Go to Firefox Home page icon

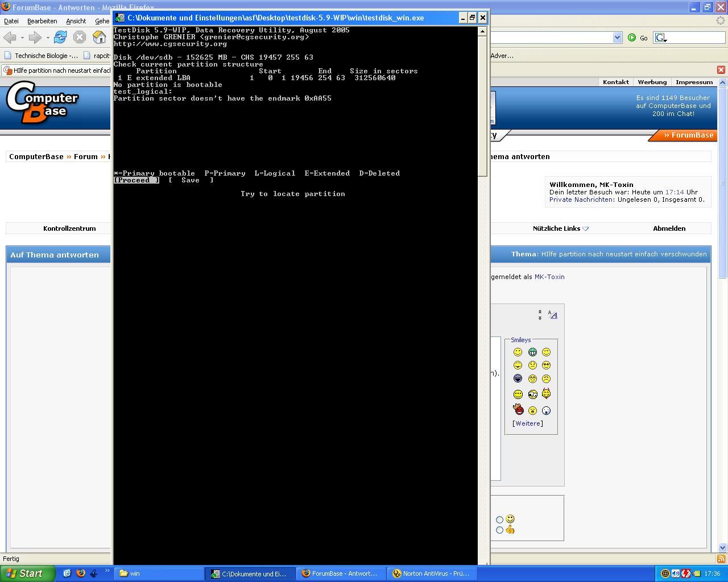[x=100, y=38]
